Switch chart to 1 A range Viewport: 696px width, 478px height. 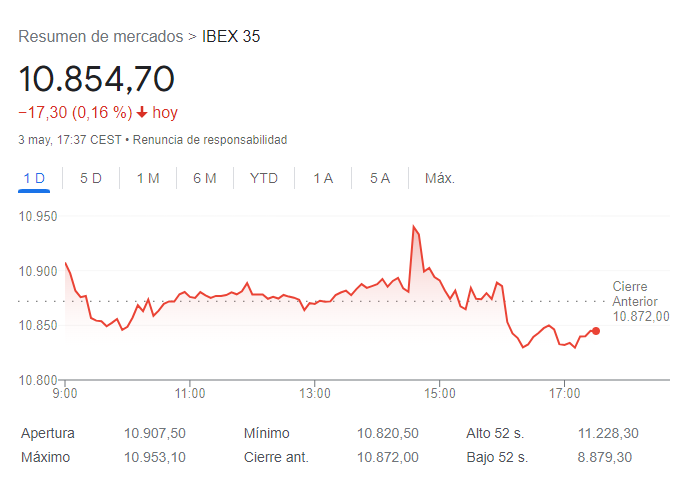click(x=323, y=178)
